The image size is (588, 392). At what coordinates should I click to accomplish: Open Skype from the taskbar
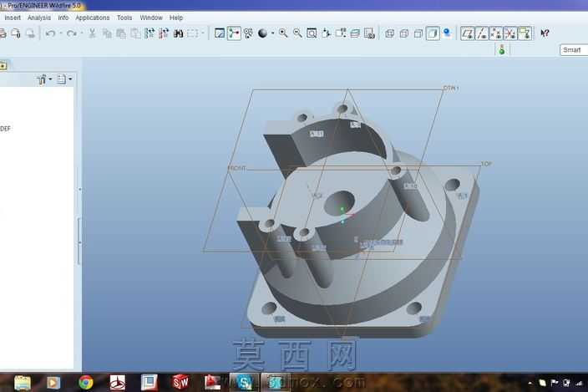[x=245, y=383]
